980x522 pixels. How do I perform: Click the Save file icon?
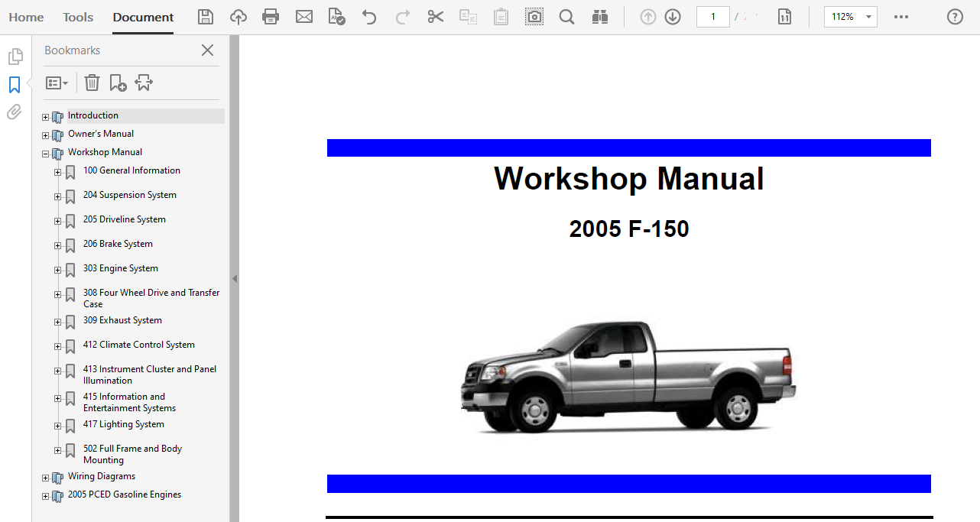206,17
